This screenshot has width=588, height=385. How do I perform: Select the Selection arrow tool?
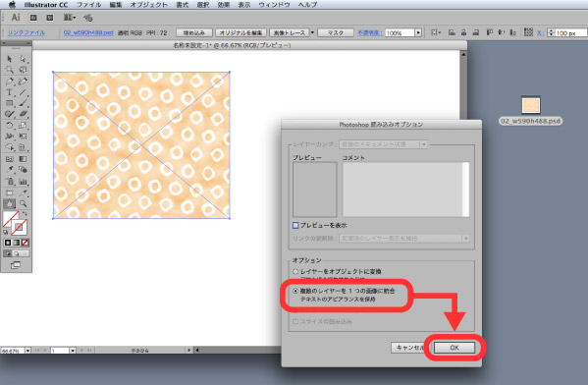pos(10,59)
